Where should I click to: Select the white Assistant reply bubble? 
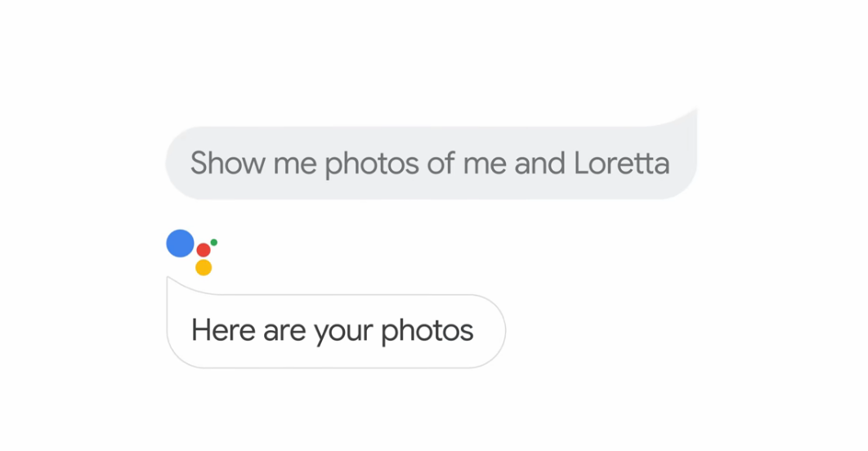click(336, 324)
